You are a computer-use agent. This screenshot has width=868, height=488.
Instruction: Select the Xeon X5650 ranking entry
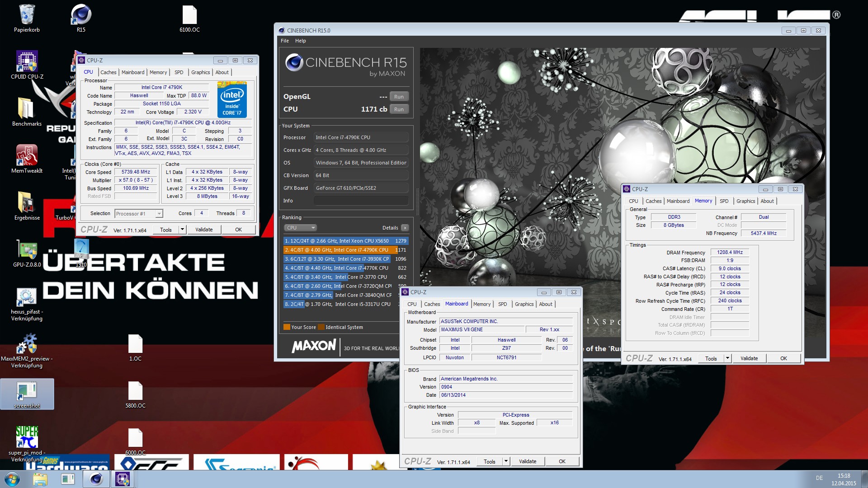pyautogui.click(x=346, y=241)
